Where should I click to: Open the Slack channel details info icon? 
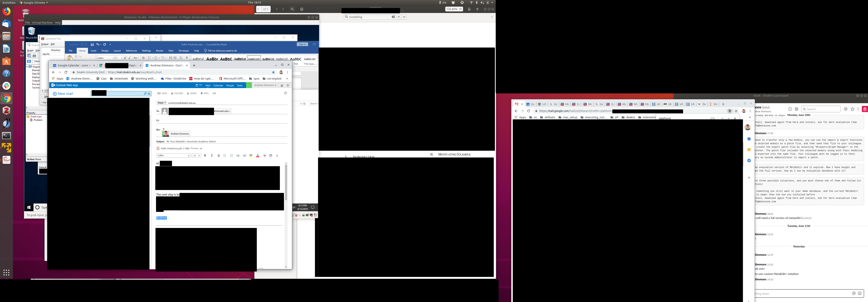pyautogui.click(x=790, y=109)
